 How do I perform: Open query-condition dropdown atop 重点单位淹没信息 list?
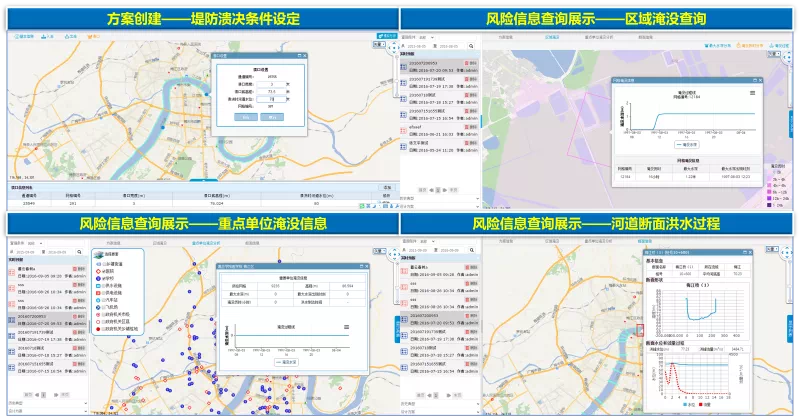pos(35,243)
